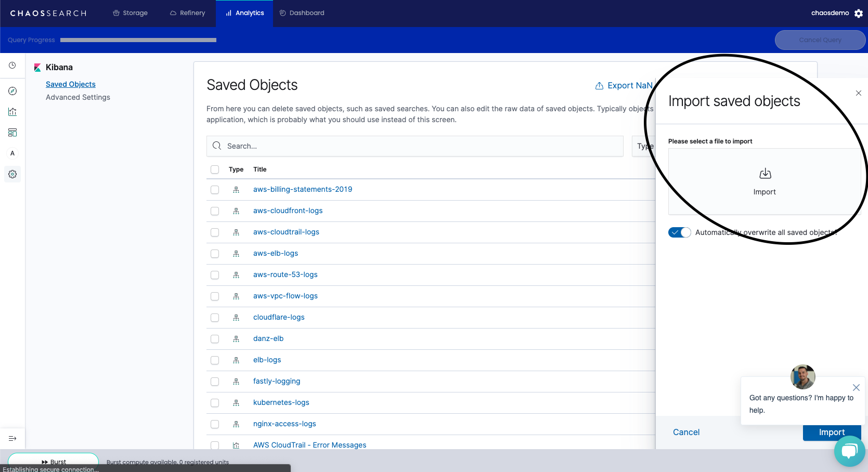Image resolution: width=868 pixels, height=472 pixels.
Task: Click the Cancel Query button
Action: pyautogui.click(x=820, y=40)
